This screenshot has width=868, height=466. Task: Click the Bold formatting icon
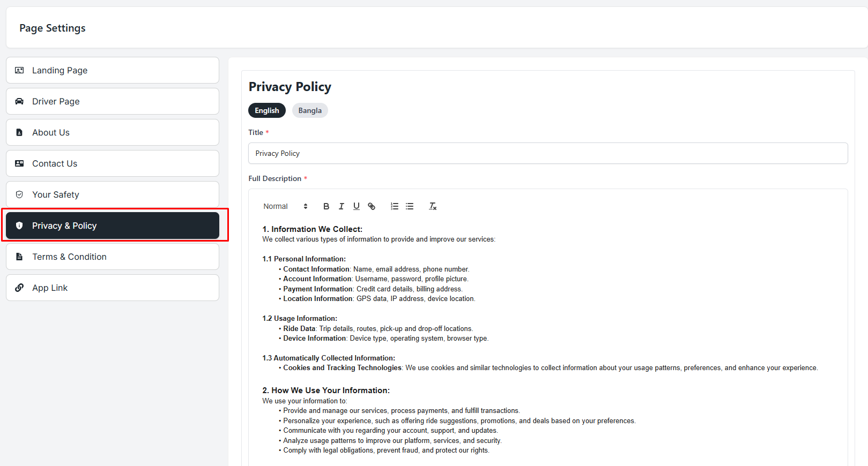(x=326, y=206)
